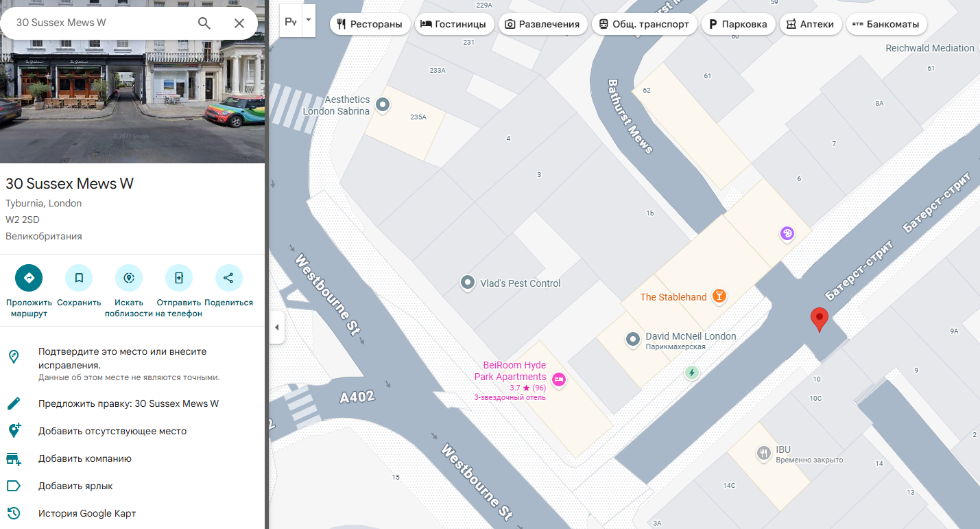The width and height of the screenshot is (980, 529).
Task: Open dropdown arrow next to Pv button
Action: tap(309, 20)
